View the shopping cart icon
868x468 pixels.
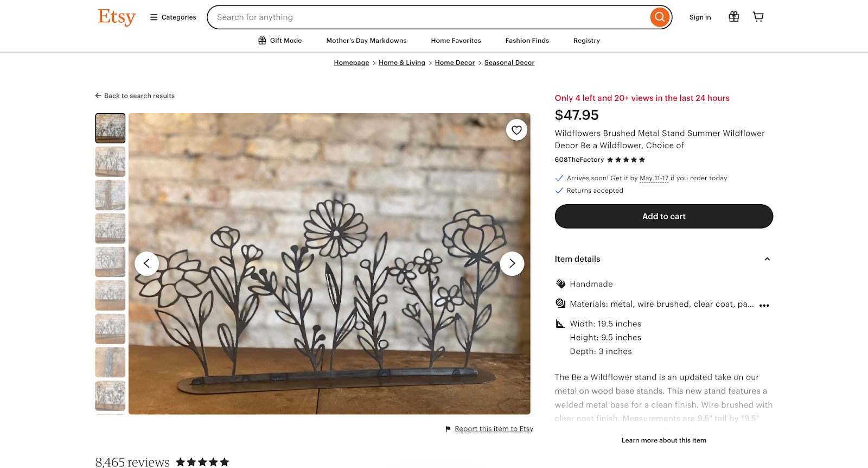(x=757, y=17)
